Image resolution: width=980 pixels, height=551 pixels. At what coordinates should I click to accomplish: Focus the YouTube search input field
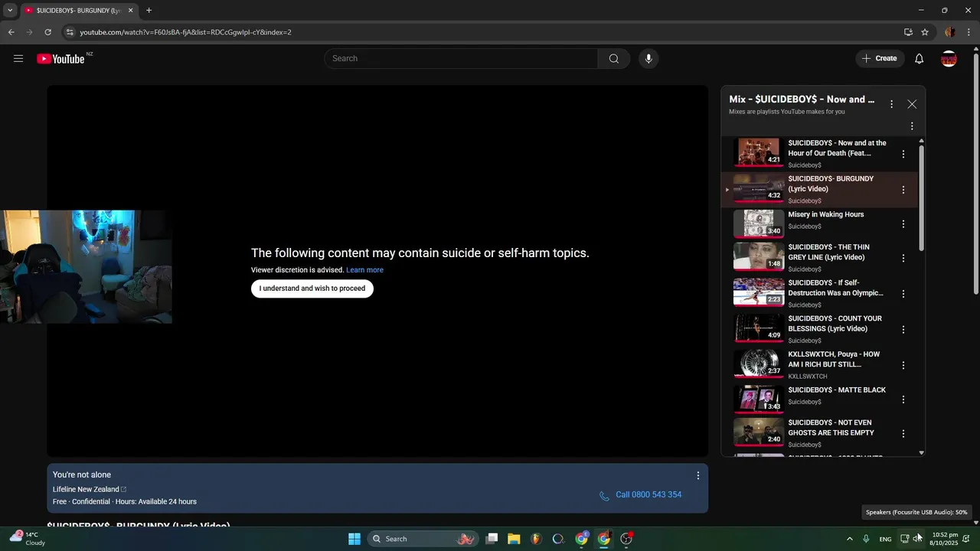point(461,59)
